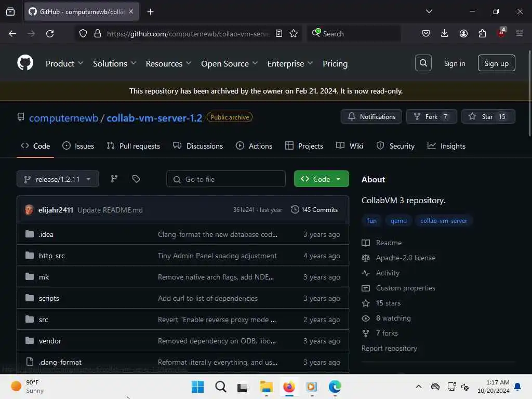Viewport: 532px width, 399px height.
Task: Open the http_src folder
Action: 51,256
